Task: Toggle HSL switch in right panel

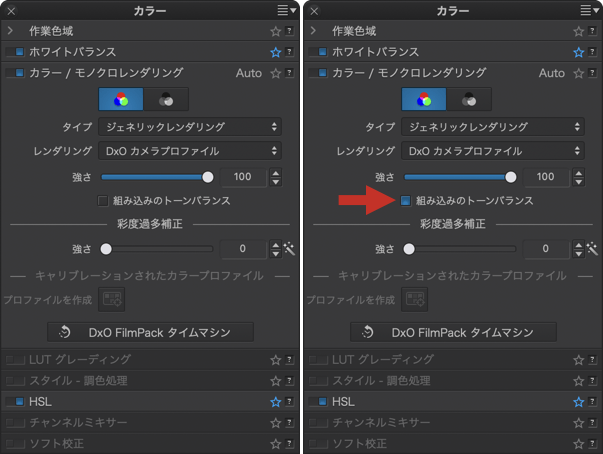Action: click(318, 402)
